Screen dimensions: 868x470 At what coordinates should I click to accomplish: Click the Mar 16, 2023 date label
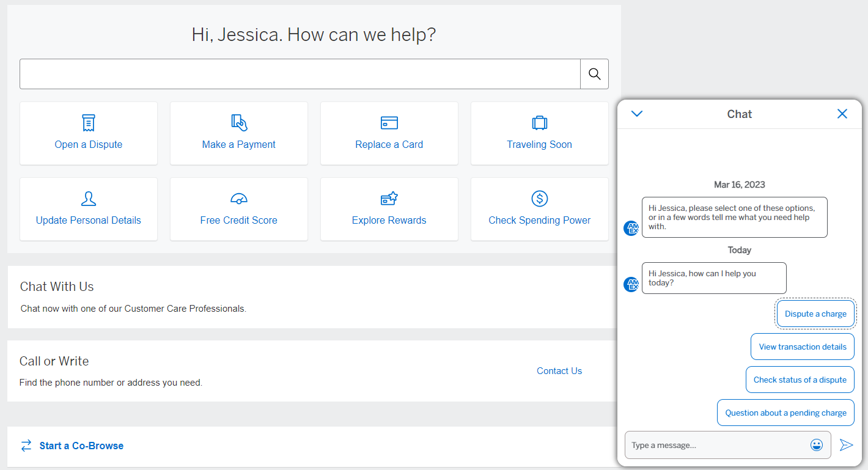pos(740,185)
